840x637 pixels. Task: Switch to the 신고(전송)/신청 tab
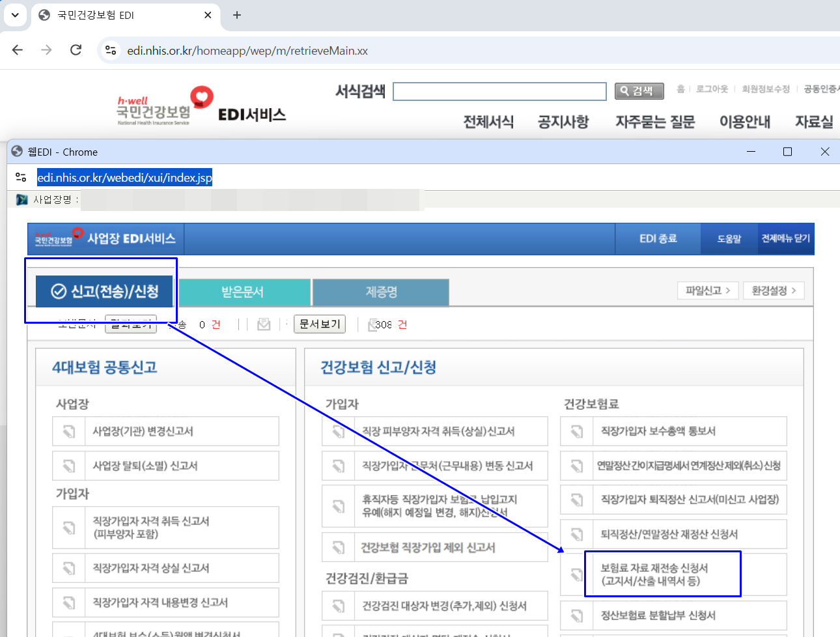pyautogui.click(x=105, y=291)
